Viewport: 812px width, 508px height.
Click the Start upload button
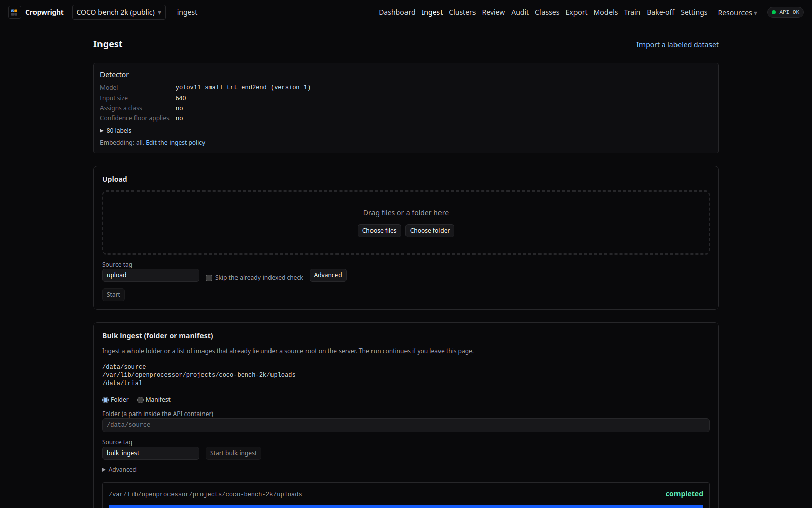click(113, 295)
